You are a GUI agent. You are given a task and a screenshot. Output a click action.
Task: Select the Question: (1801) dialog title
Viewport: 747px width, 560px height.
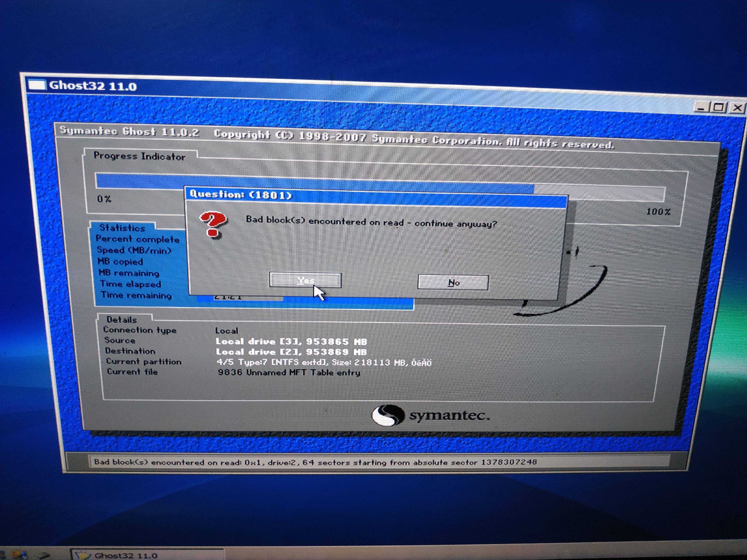click(240, 194)
